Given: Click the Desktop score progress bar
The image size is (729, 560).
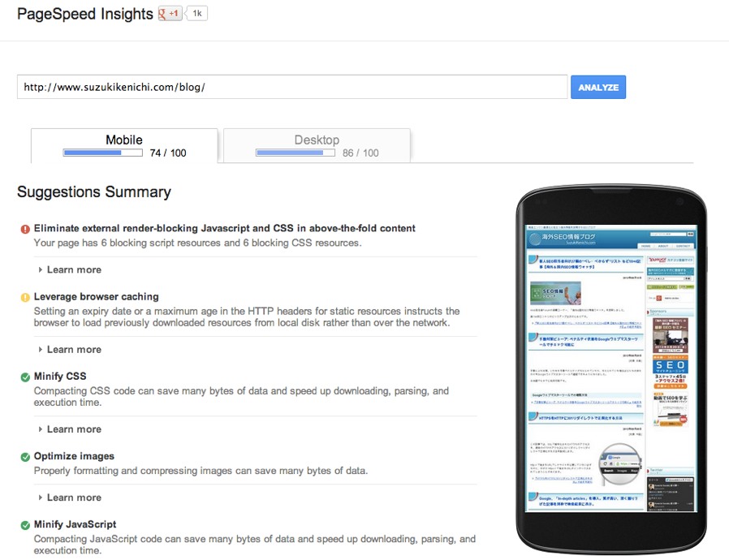Looking at the screenshot, I should pyautogui.click(x=295, y=153).
